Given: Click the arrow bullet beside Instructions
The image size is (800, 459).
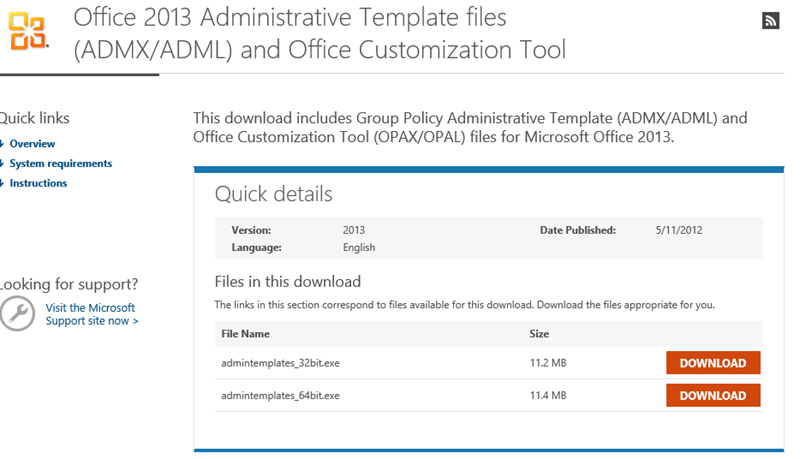Looking at the screenshot, I should point(2,184).
